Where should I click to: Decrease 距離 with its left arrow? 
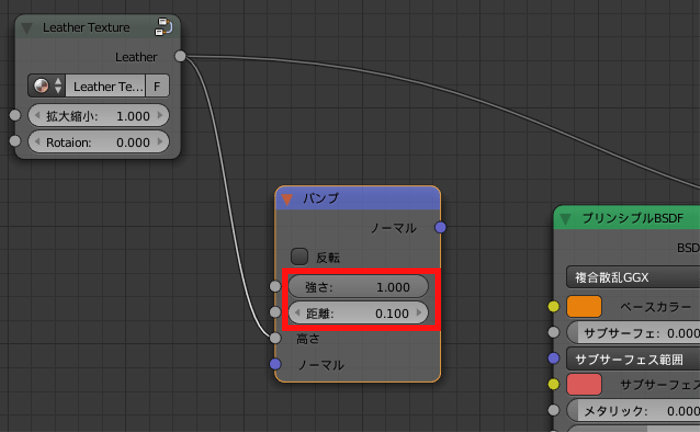click(x=297, y=313)
